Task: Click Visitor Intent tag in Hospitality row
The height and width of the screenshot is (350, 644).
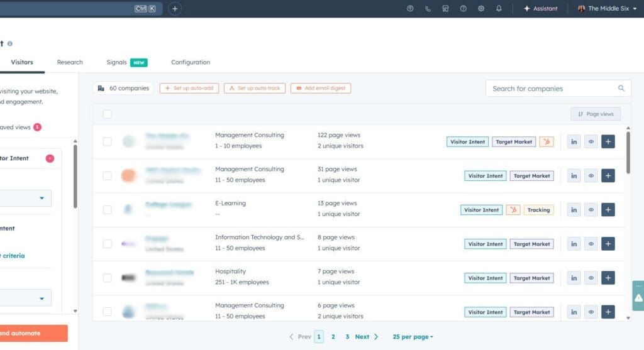Action: (x=486, y=278)
